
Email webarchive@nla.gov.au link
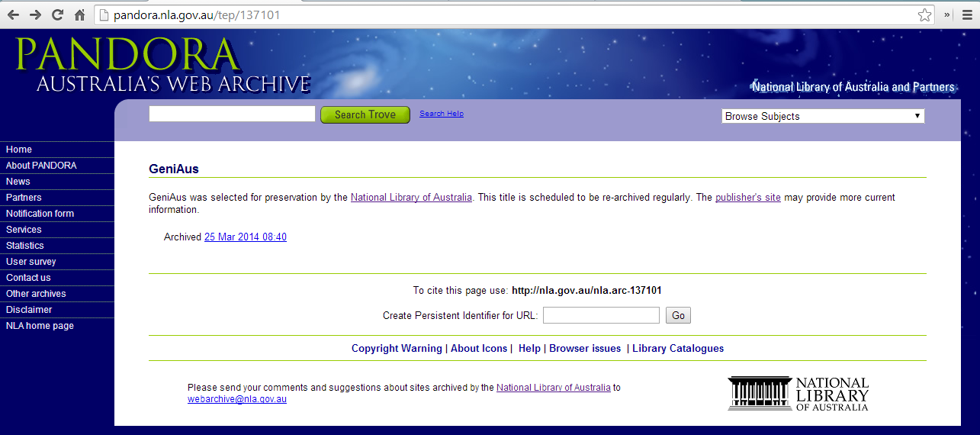(x=237, y=399)
